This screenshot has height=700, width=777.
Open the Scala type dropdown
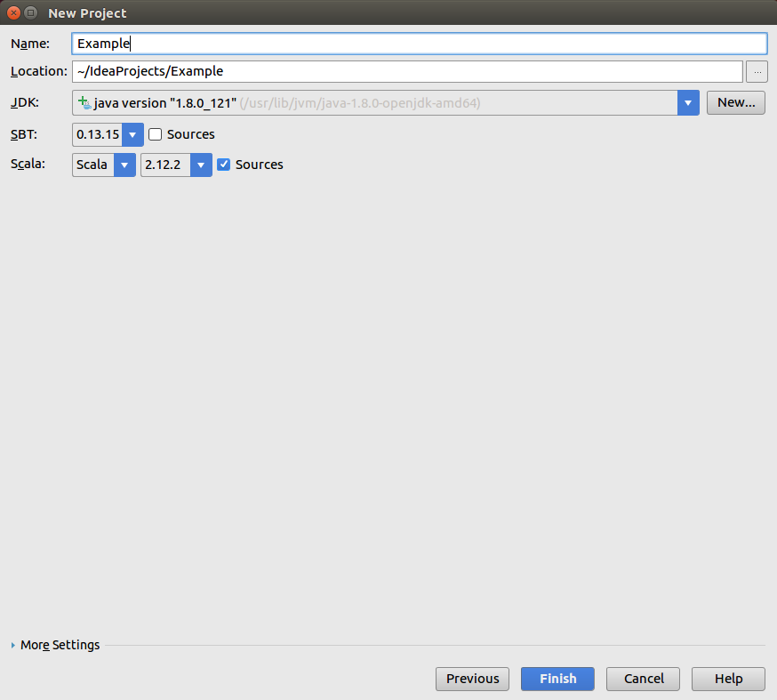click(x=124, y=165)
